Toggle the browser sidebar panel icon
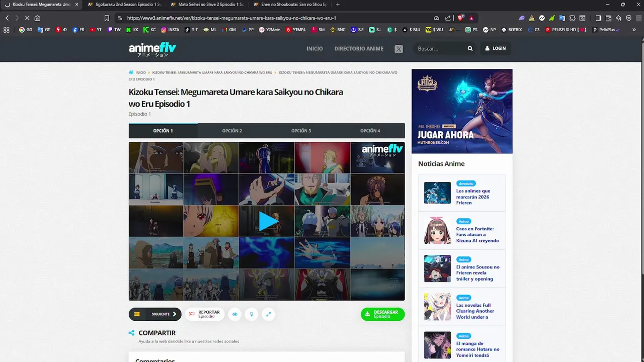The width and height of the screenshot is (644, 362). click(x=598, y=18)
